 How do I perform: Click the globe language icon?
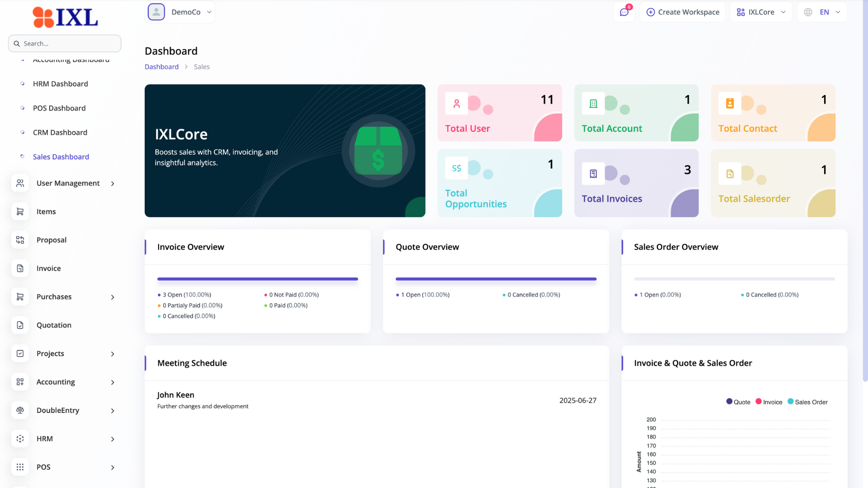click(808, 12)
